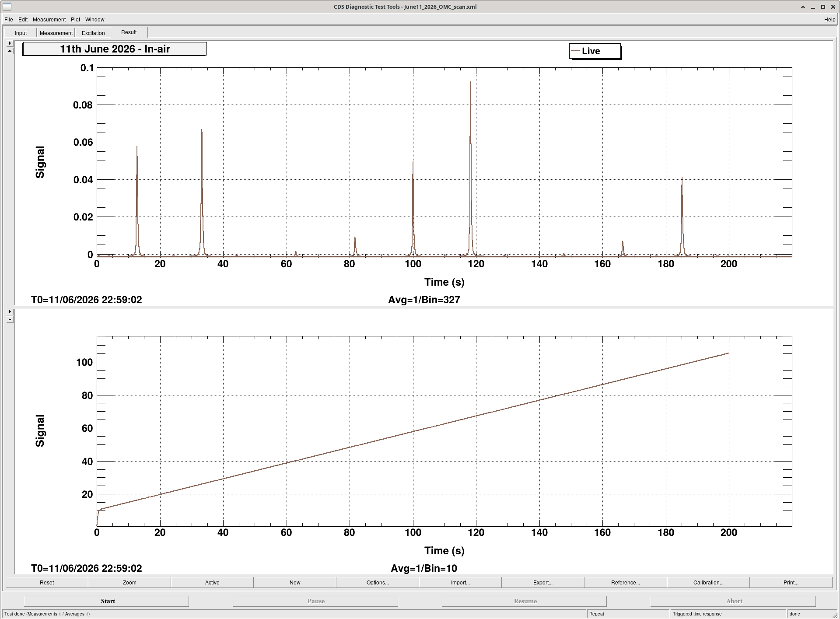Open the Reference... dialog
This screenshot has height=619, width=840.
point(626,582)
